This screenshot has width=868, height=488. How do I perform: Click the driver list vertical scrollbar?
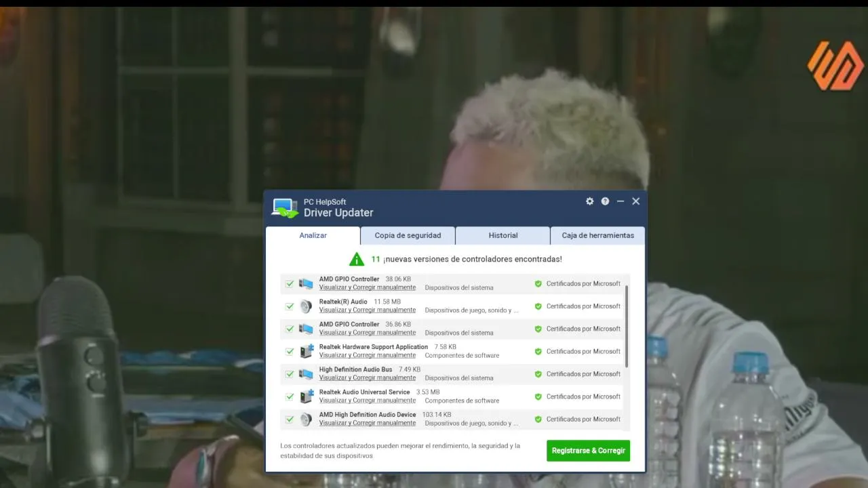[x=627, y=327]
